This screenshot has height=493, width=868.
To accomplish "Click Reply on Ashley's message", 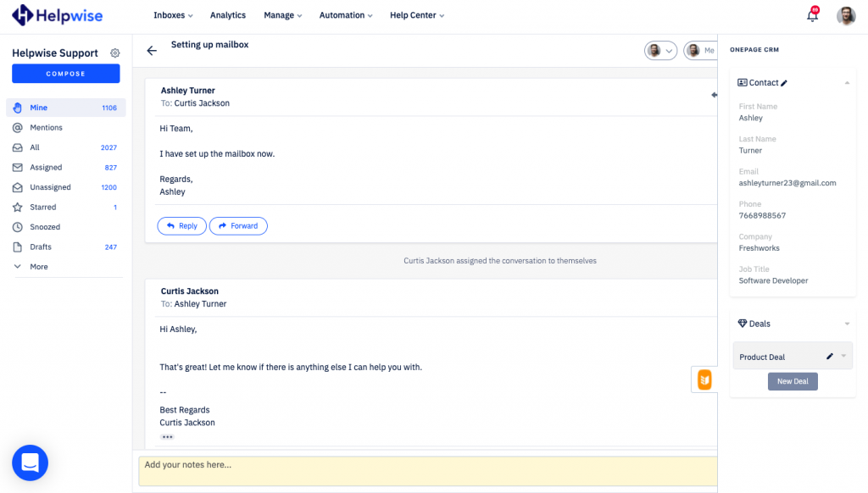I will (x=181, y=226).
